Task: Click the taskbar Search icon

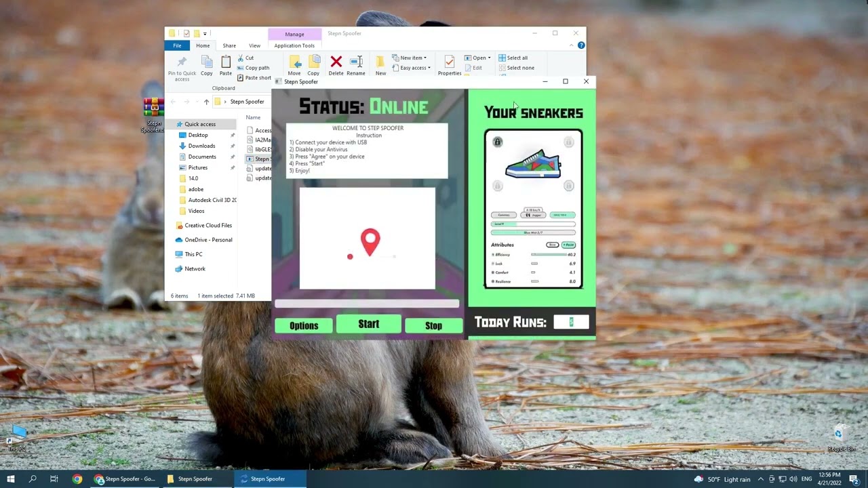Action: pyautogui.click(x=33, y=479)
